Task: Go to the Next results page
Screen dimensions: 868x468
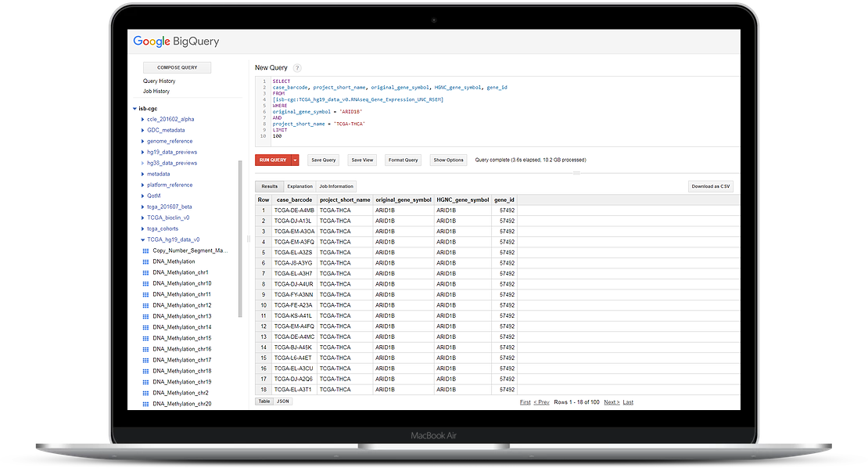Action: tap(612, 402)
